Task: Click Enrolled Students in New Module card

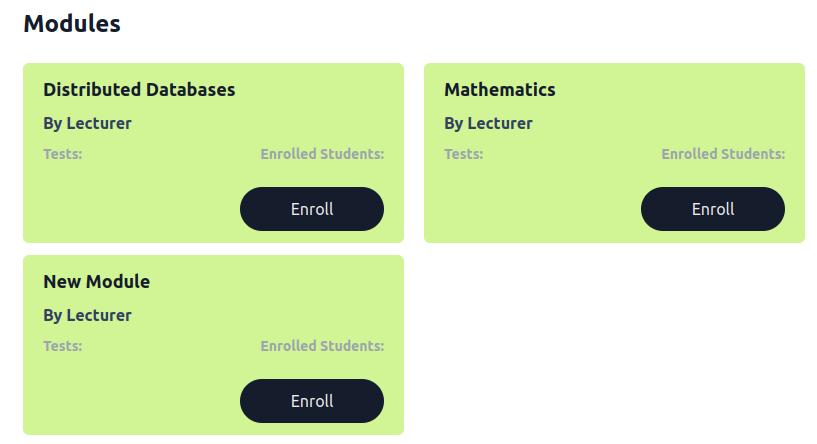Action: point(322,347)
